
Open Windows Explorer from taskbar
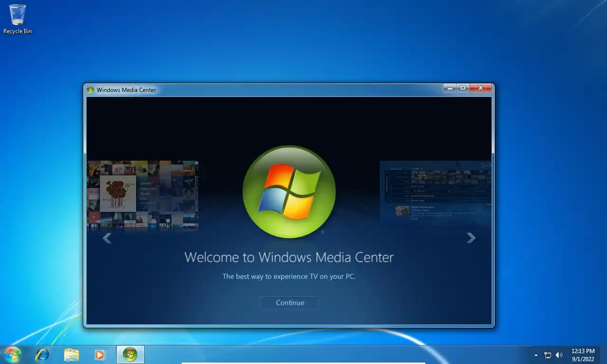pos(72,355)
